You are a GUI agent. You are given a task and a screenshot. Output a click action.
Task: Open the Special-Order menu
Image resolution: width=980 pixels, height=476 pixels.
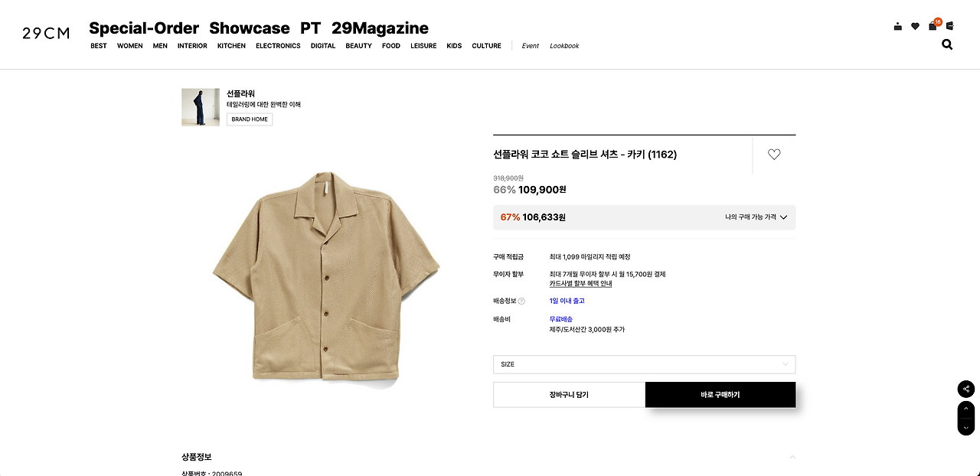coord(143,28)
